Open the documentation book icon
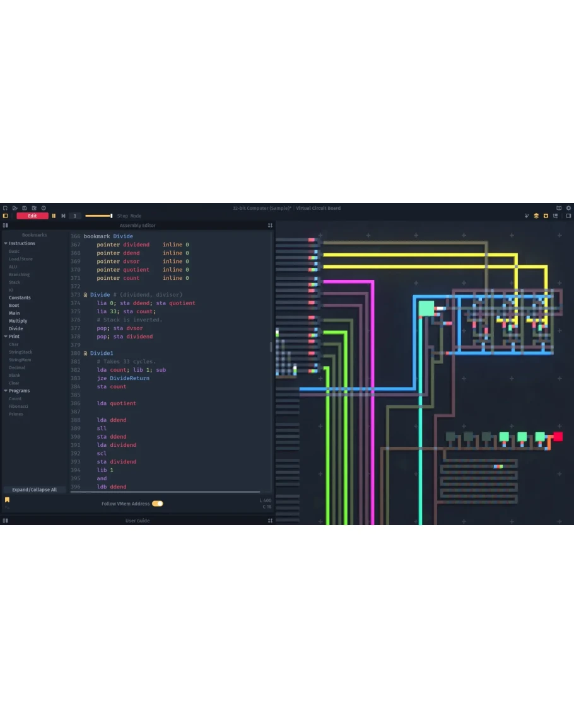Screen dimensions: 574x728 coord(559,208)
